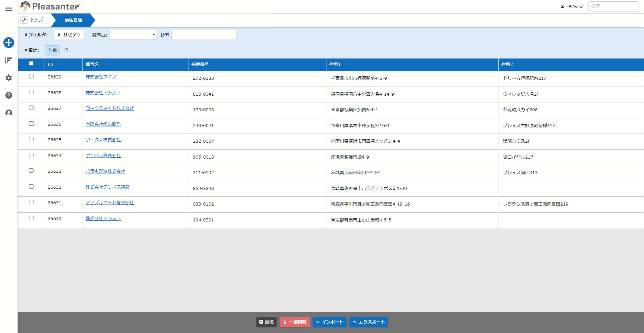Open the 顧客CD dropdown

[x=133, y=35]
